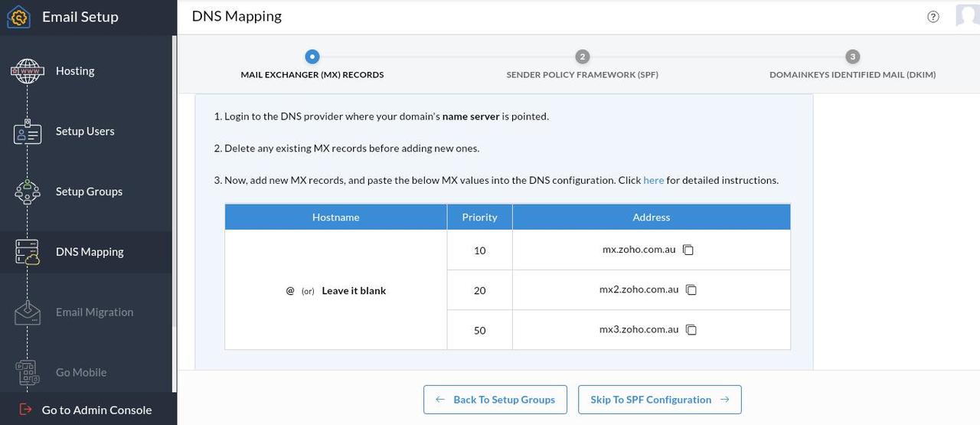
Task: Copy the mx.zoho.com.au address
Action: [688, 250]
